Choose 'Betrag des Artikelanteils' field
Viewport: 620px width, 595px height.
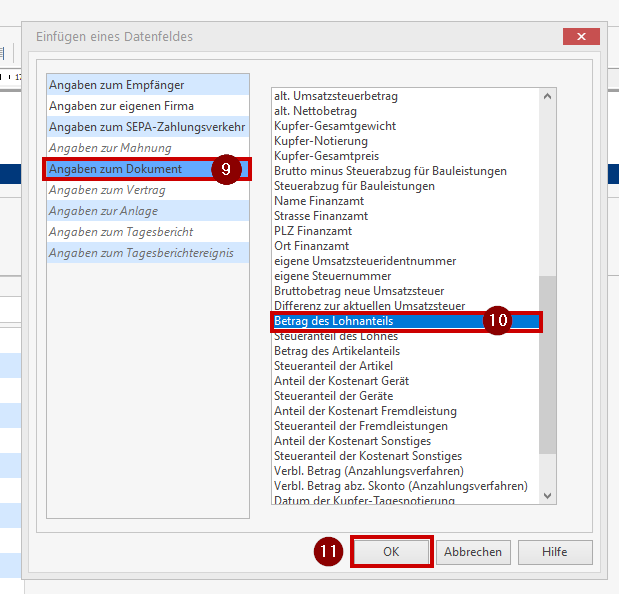[337, 351]
